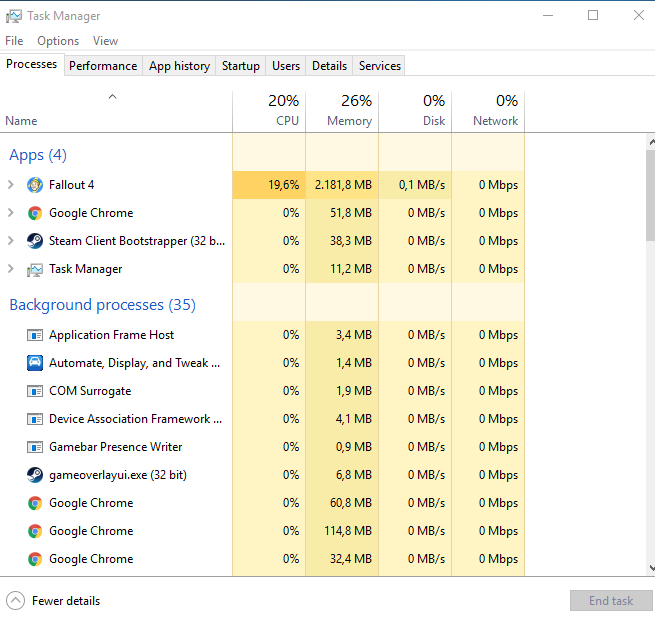The width and height of the screenshot is (655, 618).
Task: Click the Automate, Display, and Tweak icon
Action: (35, 363)
